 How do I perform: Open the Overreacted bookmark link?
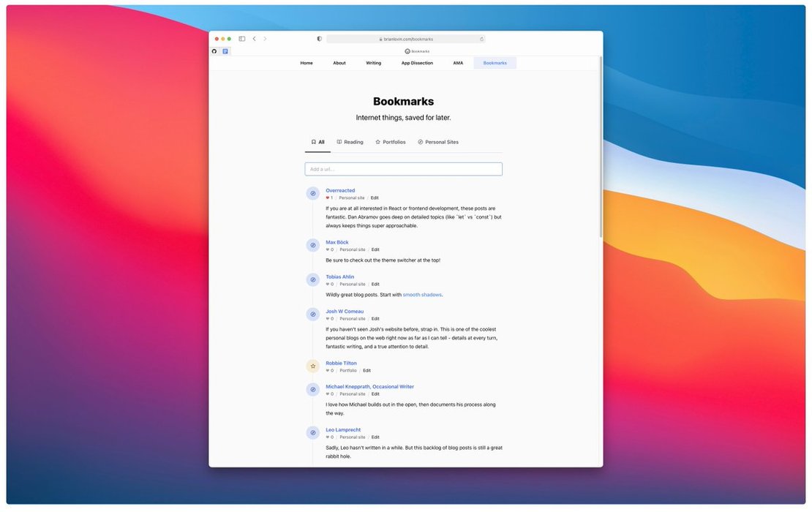tap(340, 190)
